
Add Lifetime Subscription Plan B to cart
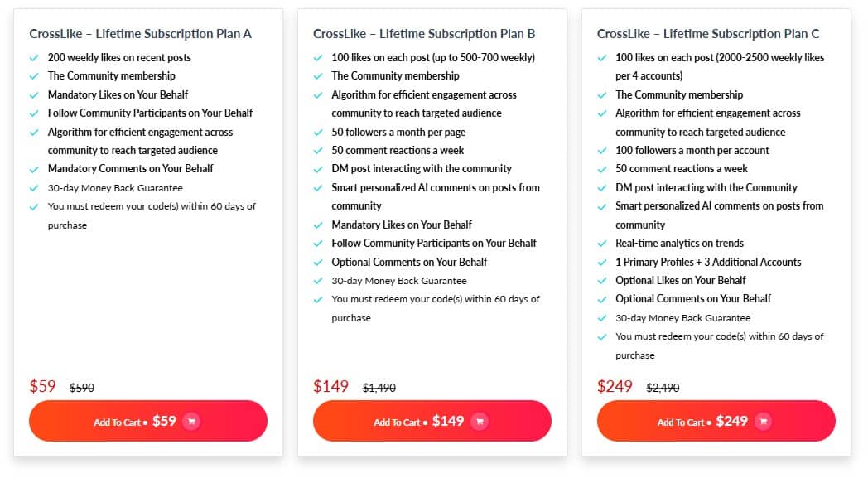[x=432, y=421]
